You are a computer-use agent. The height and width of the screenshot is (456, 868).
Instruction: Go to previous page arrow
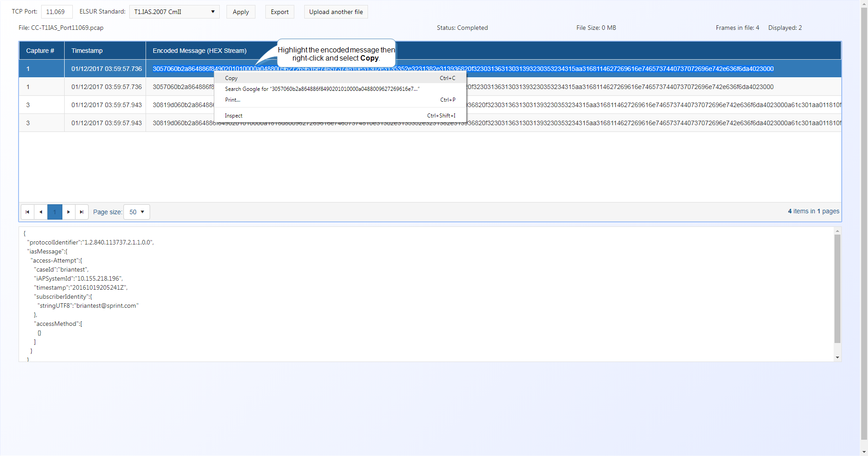click(x=41, y=212)
